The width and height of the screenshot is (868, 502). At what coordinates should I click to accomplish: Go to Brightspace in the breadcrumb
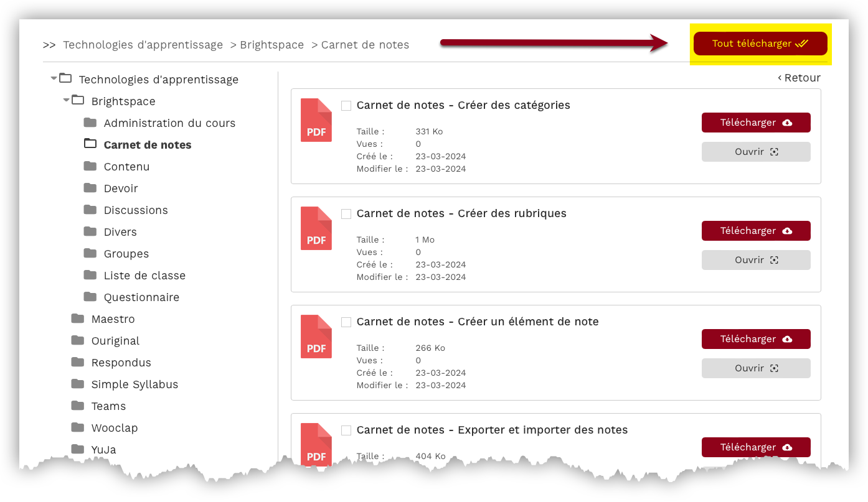tap(271, 45)
